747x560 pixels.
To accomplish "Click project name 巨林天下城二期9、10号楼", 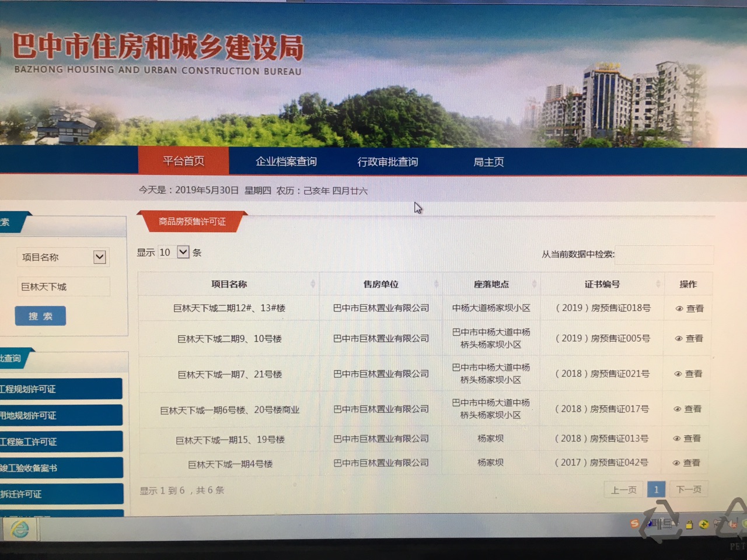I will point(229,338).
